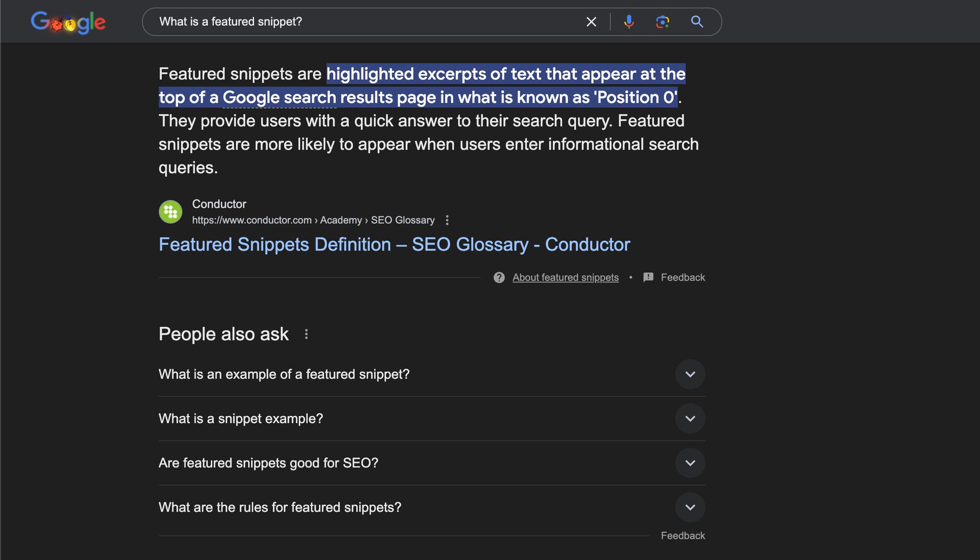This screenshot has width=980, height=560.
Task: Open the three-dot menu beside the Conductor URL
Action: pyautogui.click(x=447, y=220)
